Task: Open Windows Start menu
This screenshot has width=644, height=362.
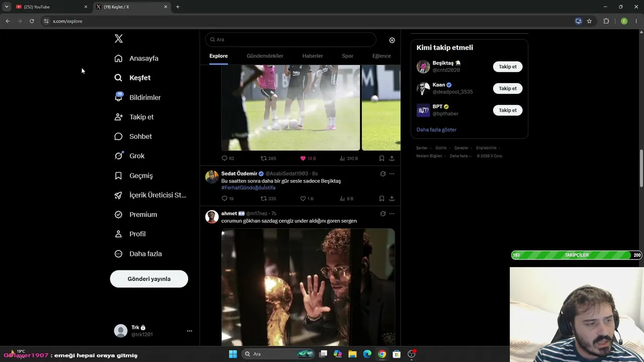Action: coord(233,354)
